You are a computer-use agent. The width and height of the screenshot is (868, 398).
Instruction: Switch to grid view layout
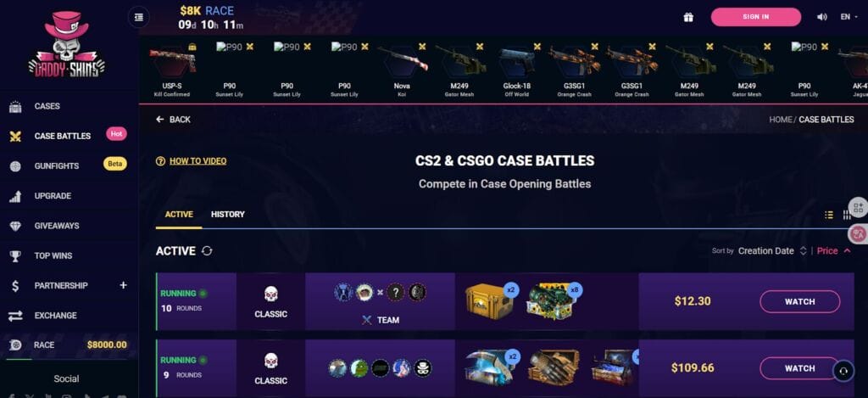click(847, 215)
